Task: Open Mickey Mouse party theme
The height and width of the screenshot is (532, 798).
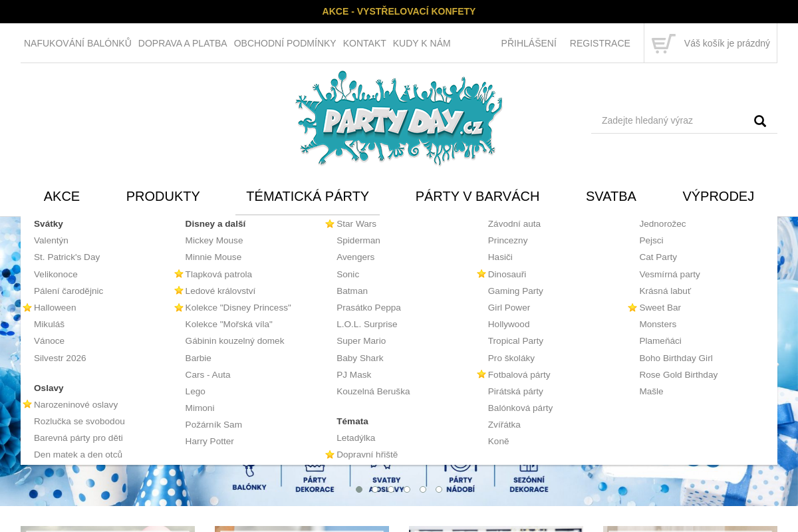Action: coord(214,240)
